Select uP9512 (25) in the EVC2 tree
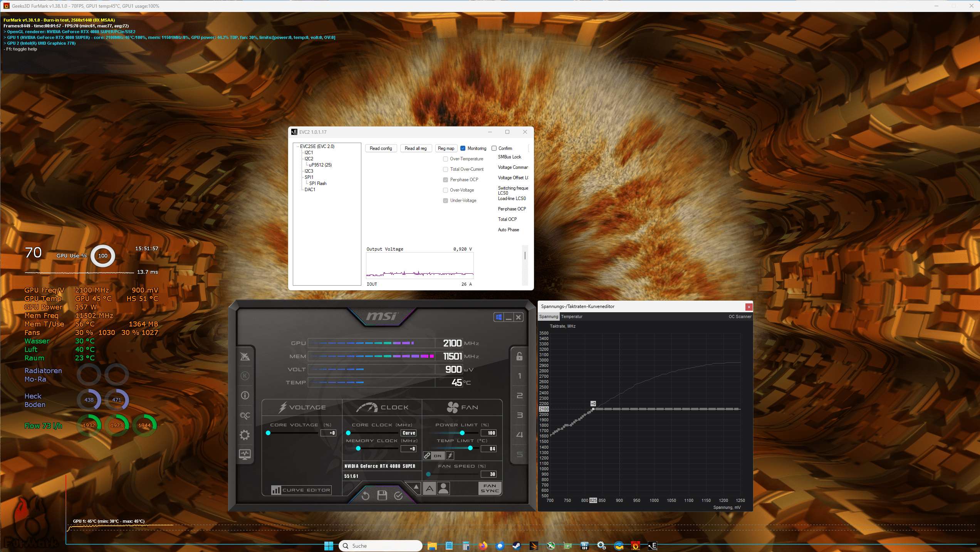The image size is (980, 552). coord(320,165)
